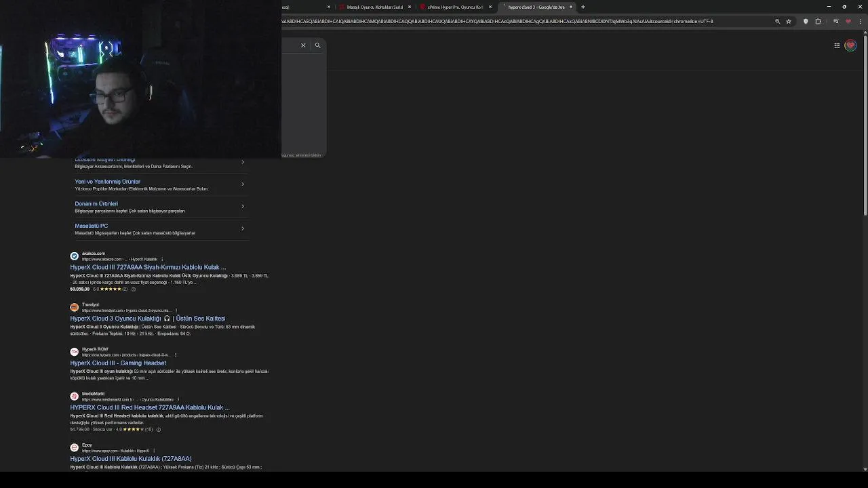Show rating info for akakce result
Screen dimensions: 868x488
(x=133, y=289)
